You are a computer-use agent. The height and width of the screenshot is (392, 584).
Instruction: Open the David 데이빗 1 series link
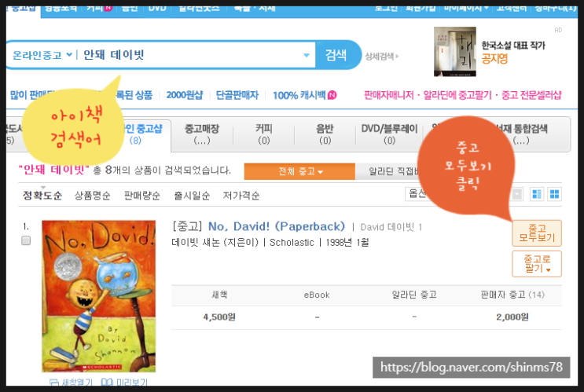point(391,227)
